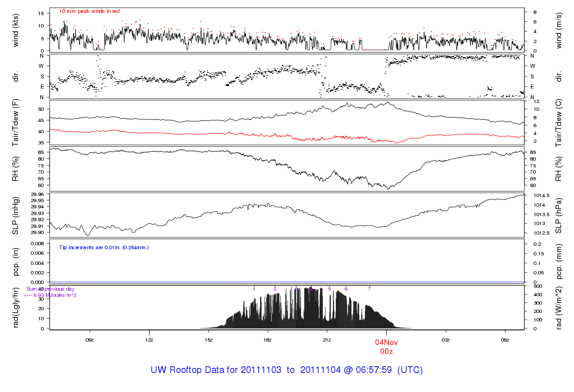This screenshot has height=392, width=574.
Task: Click the red peak winds legend text
Action: 90,11
